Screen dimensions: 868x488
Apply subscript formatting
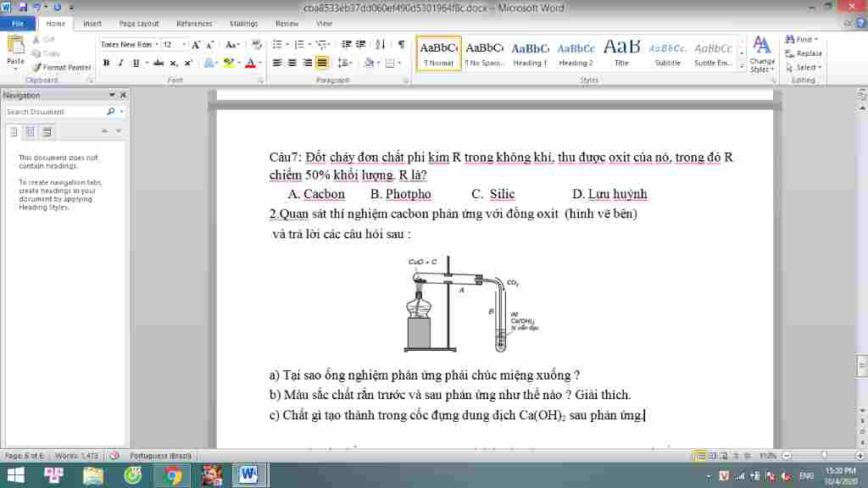(x=173, y=62)
